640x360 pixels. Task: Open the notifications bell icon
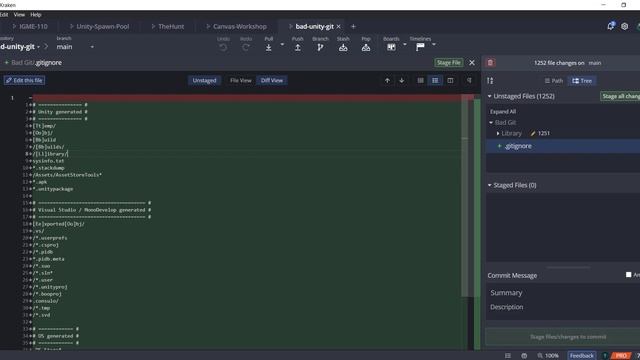pos(610,26)
